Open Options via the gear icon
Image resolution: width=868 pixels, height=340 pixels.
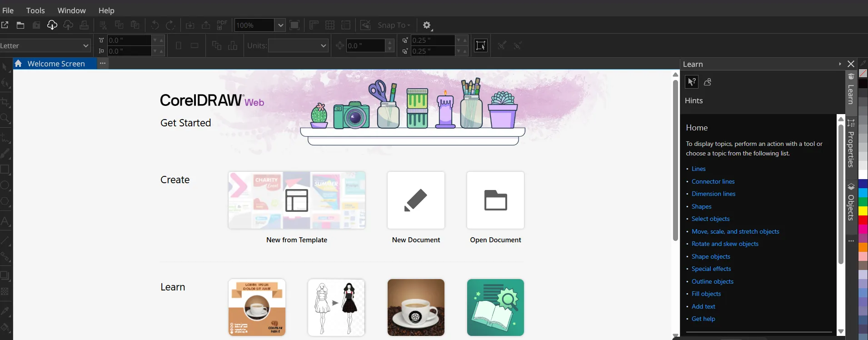coord(427,25)
